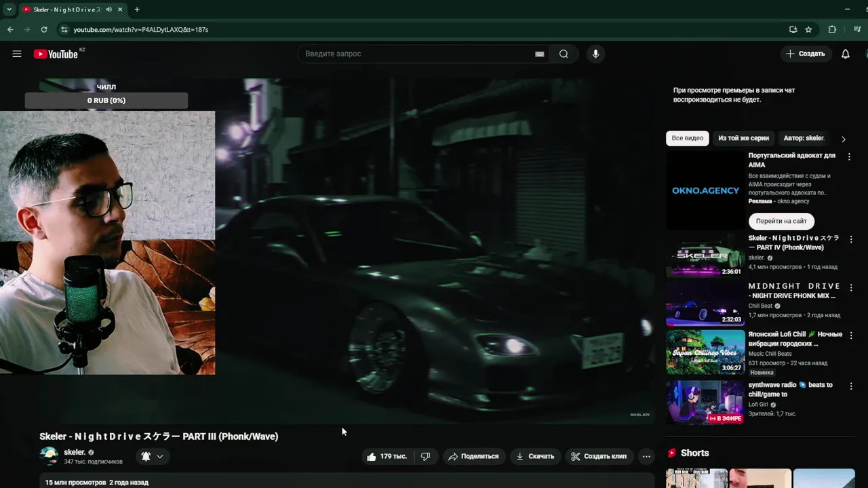This screenshot has height=488, width=868.
Task: Dislike the video
Action: point(425,456)
